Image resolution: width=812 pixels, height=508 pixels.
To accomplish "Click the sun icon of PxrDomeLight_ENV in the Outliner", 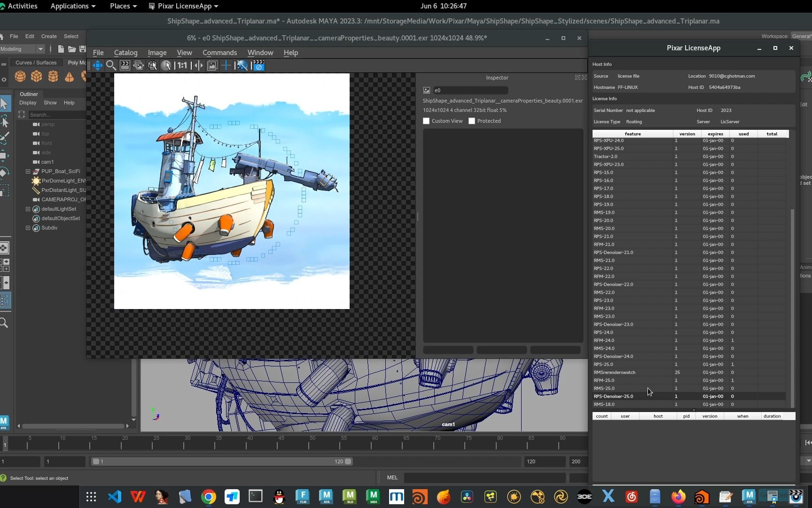I will click(36, 181).
